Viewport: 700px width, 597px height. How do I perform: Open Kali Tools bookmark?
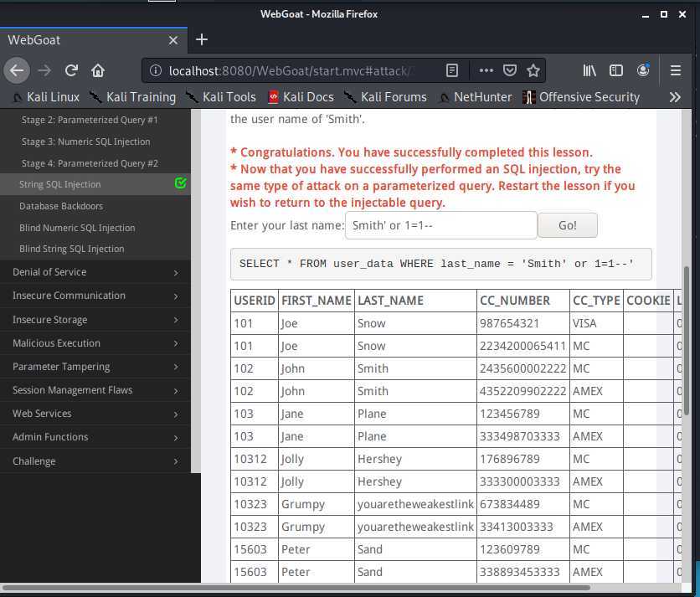(220, 97)
